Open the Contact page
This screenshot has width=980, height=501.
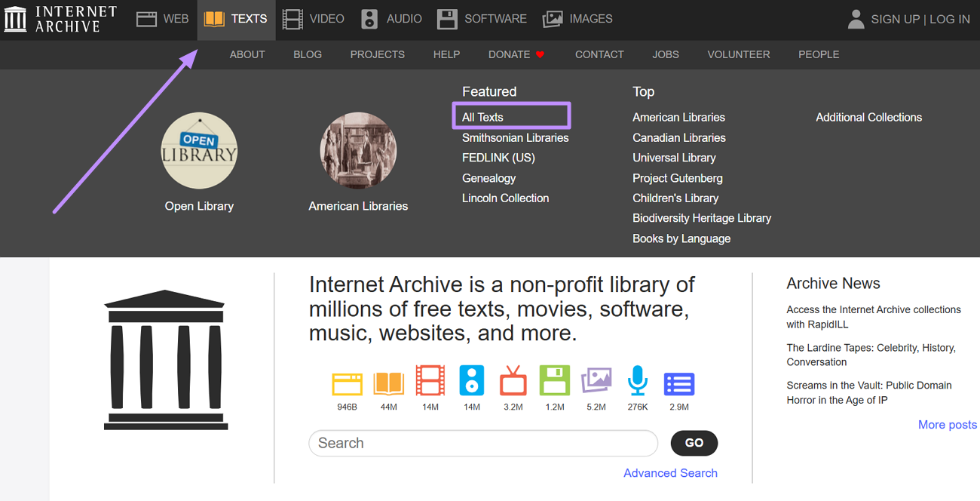[x=599, y=54]
